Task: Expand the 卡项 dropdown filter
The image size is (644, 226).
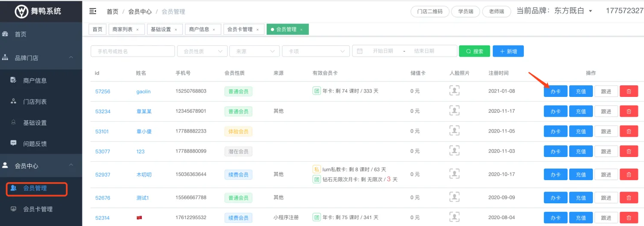Action: 316,51
